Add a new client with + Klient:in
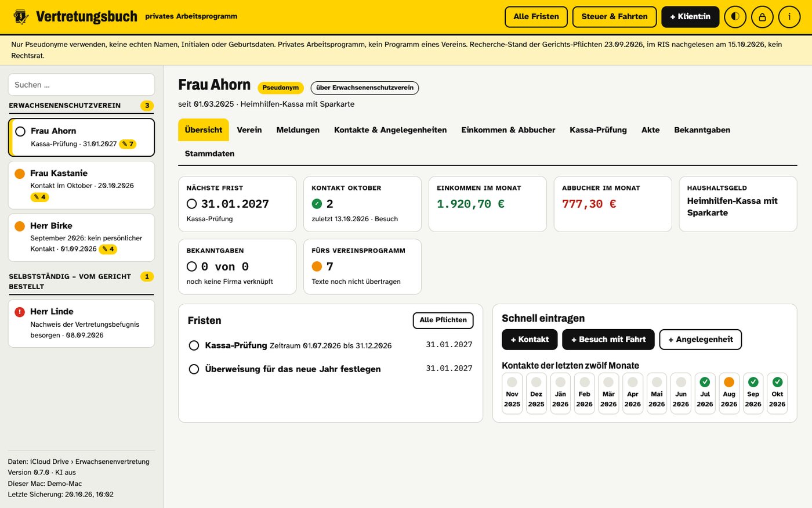 pyautogui.click(x=690, y=17)
